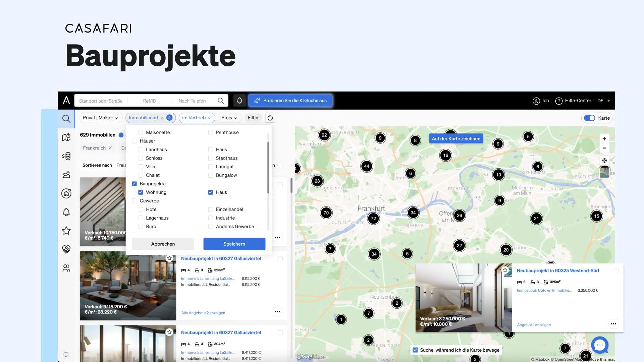Remove the Frankreich filter tag

coord(110,148)
